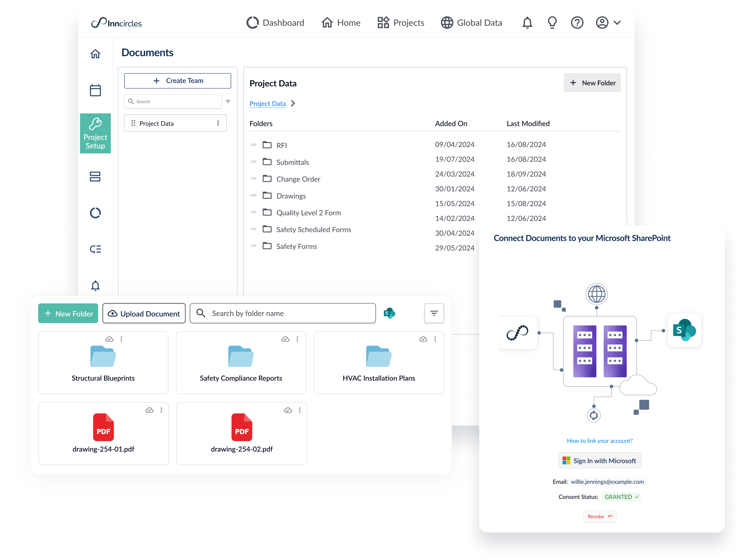Viewport: 741px width, 560px height.
Task: Open the sidebar list workflow icon
Action: pos(95,249)
